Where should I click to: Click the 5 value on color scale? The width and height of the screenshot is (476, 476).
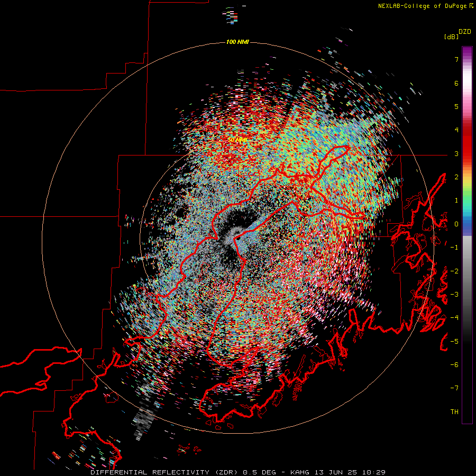(456, 106)
